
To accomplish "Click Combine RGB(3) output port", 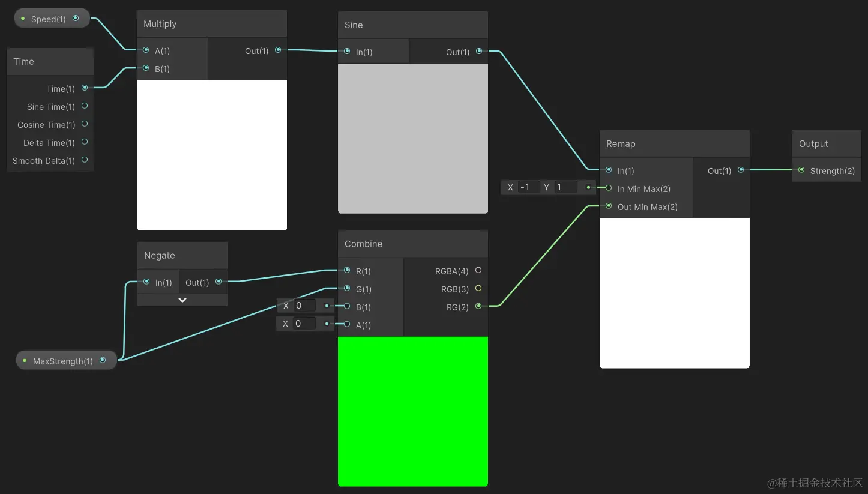I will click(478, 289).
